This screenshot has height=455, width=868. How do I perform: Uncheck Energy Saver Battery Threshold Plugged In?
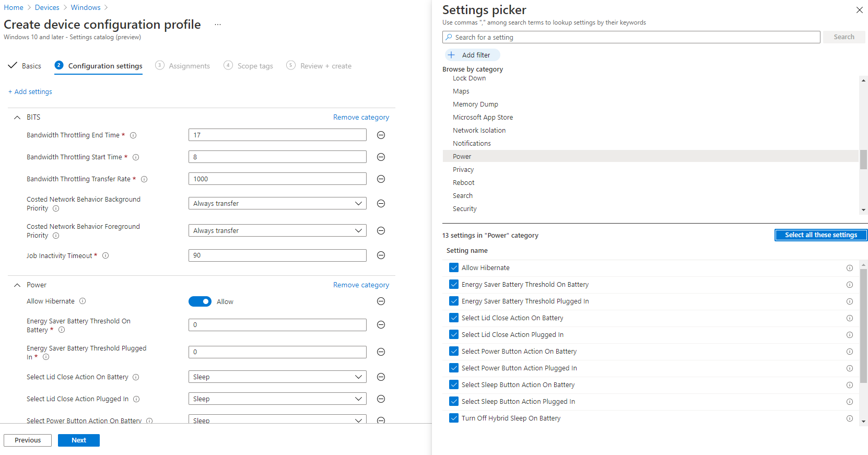pos(454,301)
